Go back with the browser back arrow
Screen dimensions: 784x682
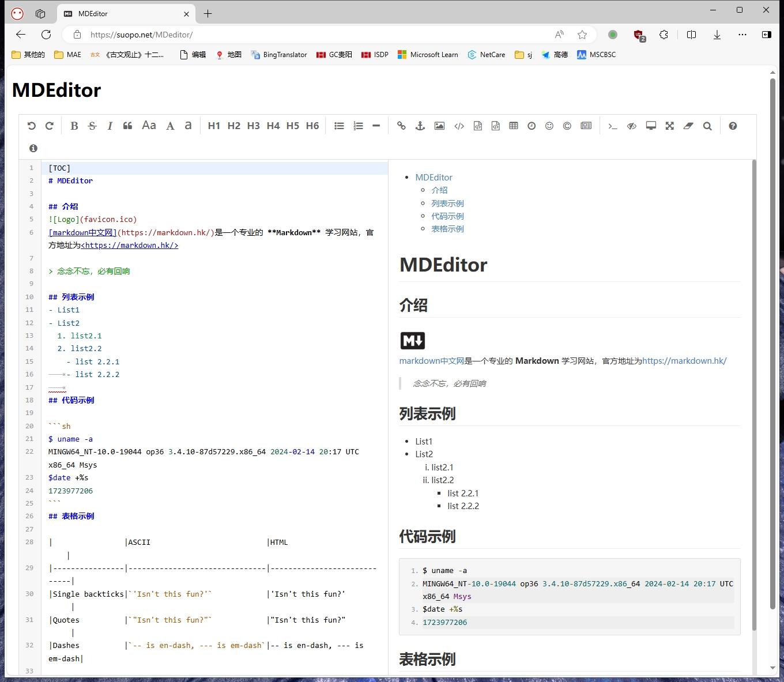(21, 35)
